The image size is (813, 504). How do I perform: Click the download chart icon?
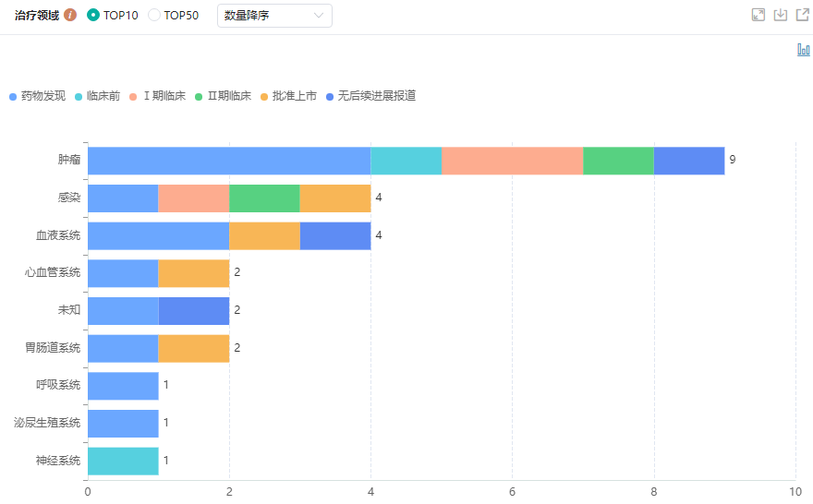780,15
